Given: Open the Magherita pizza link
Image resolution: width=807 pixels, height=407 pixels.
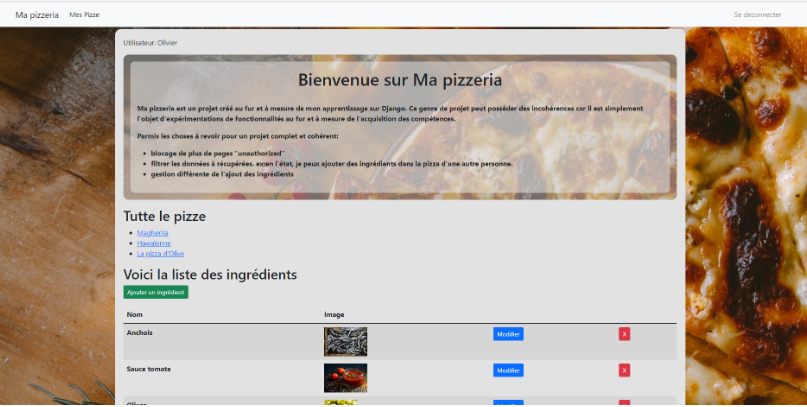Looking at the screenshot, I should 153,232.
